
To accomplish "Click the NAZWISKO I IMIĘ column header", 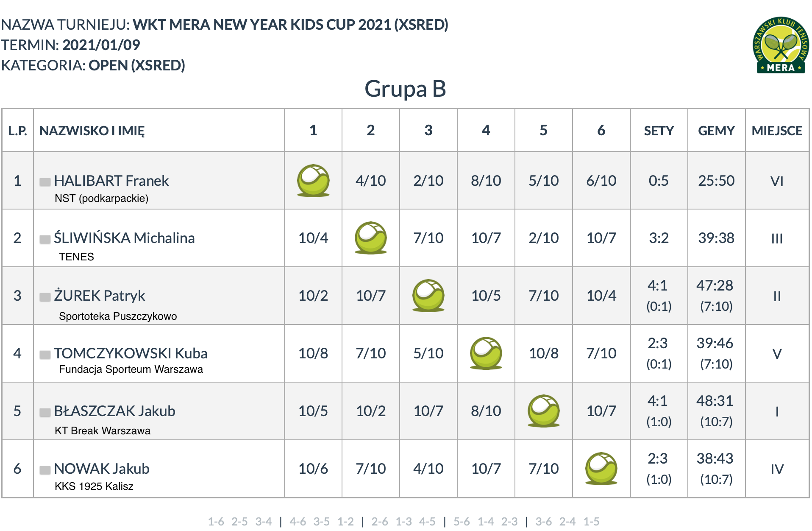I will click(92, 131).
